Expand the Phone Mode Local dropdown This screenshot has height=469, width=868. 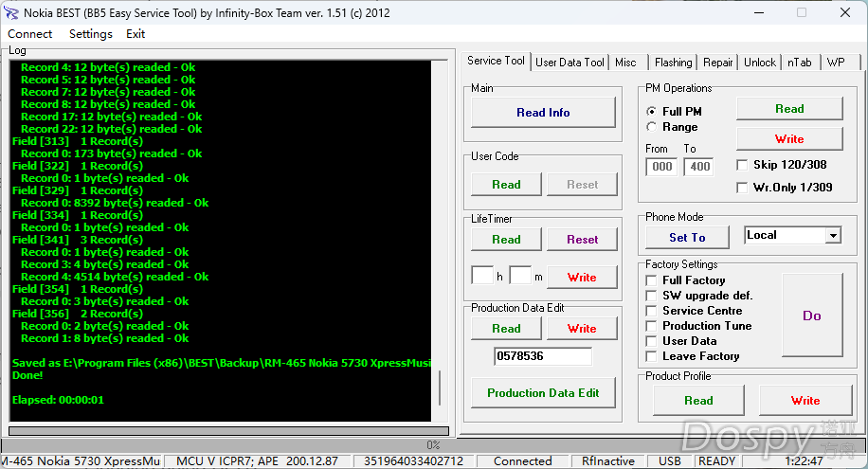coord(833,236)
